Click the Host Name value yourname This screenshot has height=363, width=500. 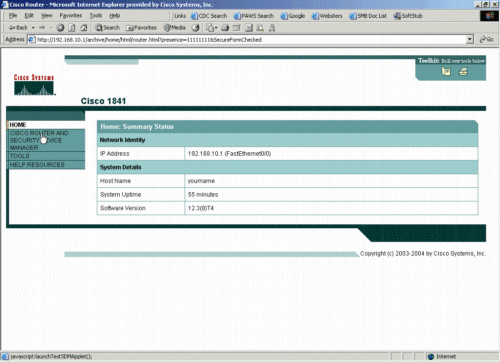pyautogui.click(x=201, y=181)
